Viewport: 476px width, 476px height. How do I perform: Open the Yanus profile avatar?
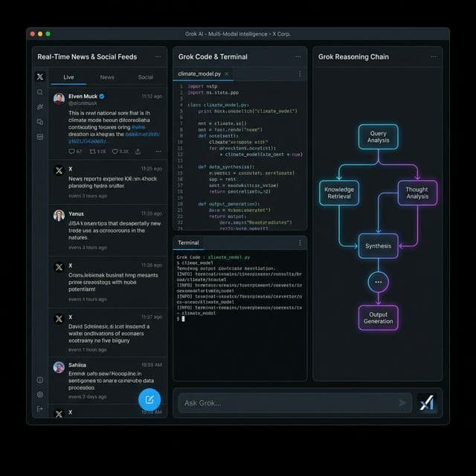(59, 215)
